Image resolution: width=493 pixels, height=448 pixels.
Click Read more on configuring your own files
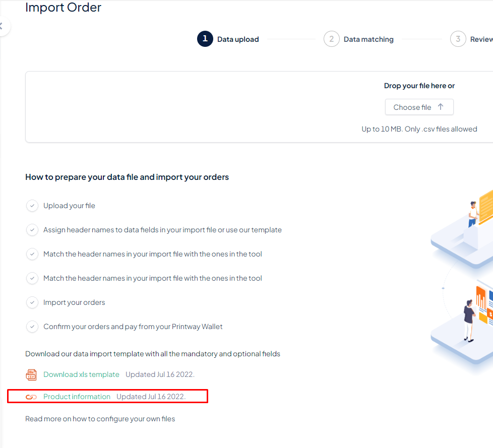(x=100, y=419)
